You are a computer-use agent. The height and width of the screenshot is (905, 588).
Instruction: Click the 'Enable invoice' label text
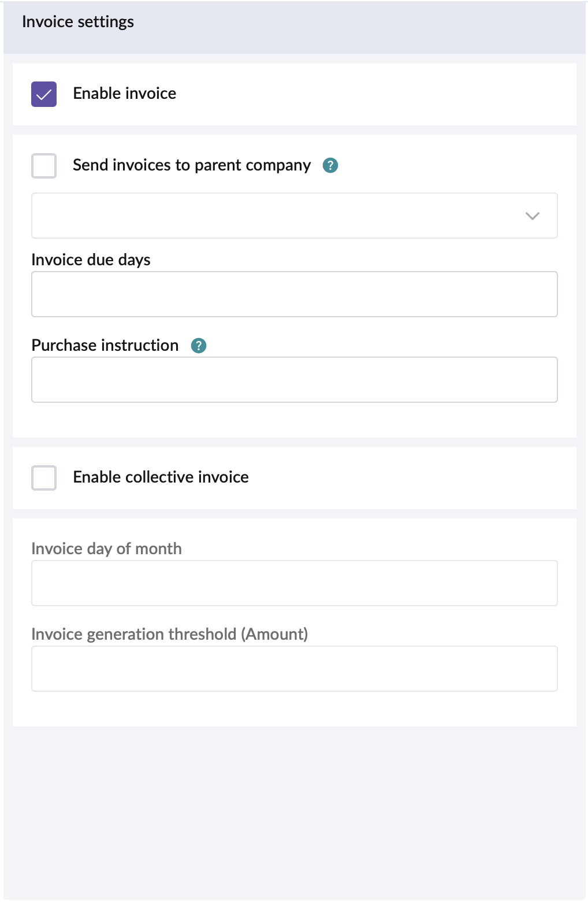[125, 94]
